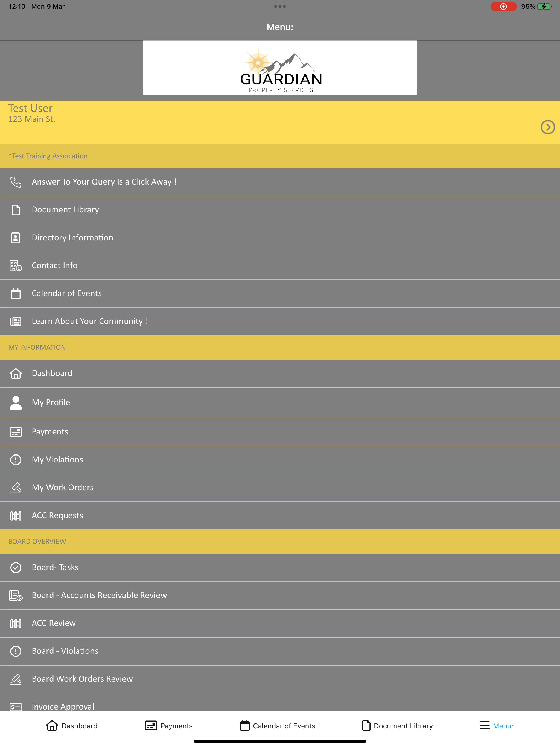The width and height of the screenshot is (560, 747).
Task: Tap the battery indicator in status bar
Action: click(x=544, y=6)
